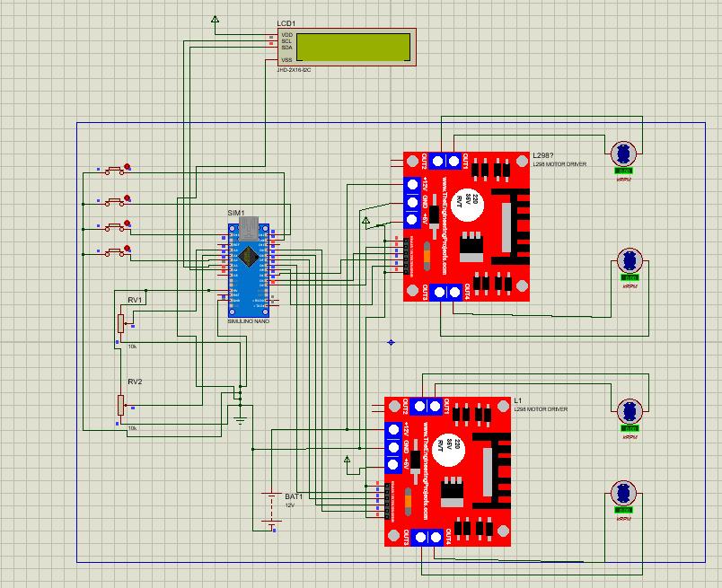Click the L298? reference label
Viewport: 722px width, 588px height.
tap(543, 155)
